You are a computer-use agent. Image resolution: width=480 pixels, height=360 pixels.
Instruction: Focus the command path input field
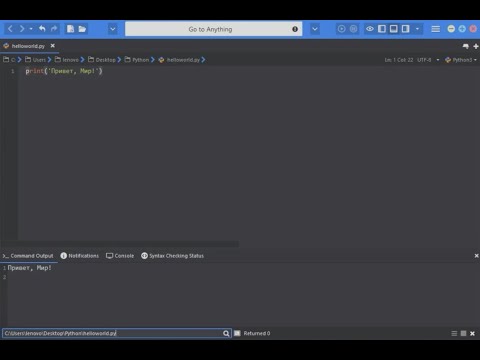click(x=117, y=333)
